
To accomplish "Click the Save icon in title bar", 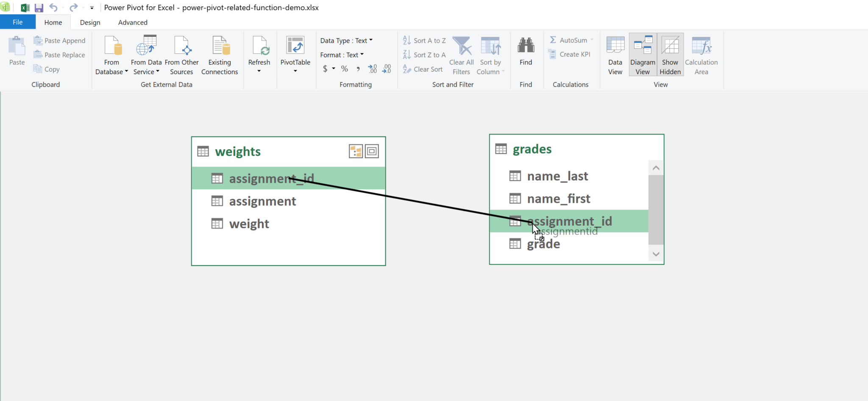I will click(39, 8).
